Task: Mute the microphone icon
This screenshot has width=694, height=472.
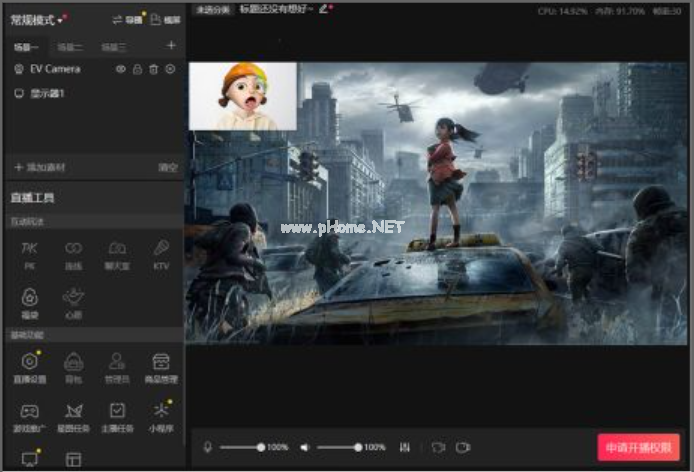Action: (207, 447)
